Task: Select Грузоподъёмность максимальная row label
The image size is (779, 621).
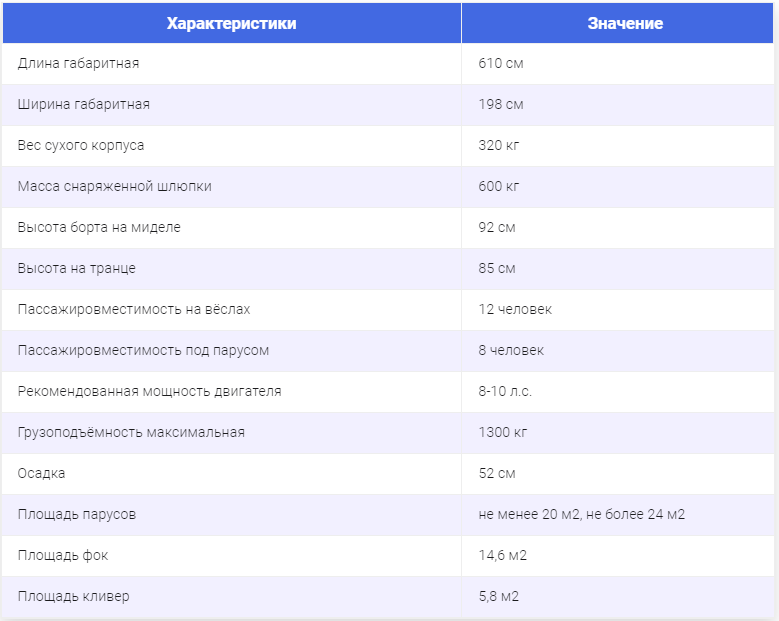Action: (131, 433)
